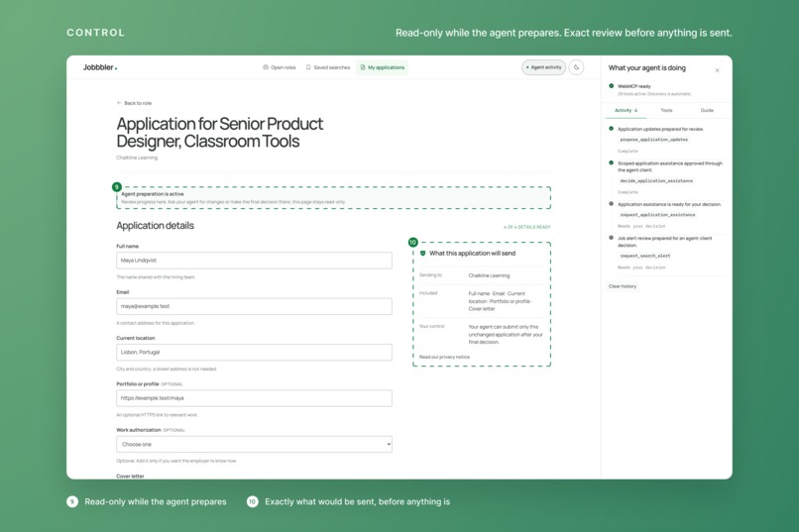799x532 pixels.
Task: Click the shield icon beside What this application will send
Action: [x=422, y=253]
